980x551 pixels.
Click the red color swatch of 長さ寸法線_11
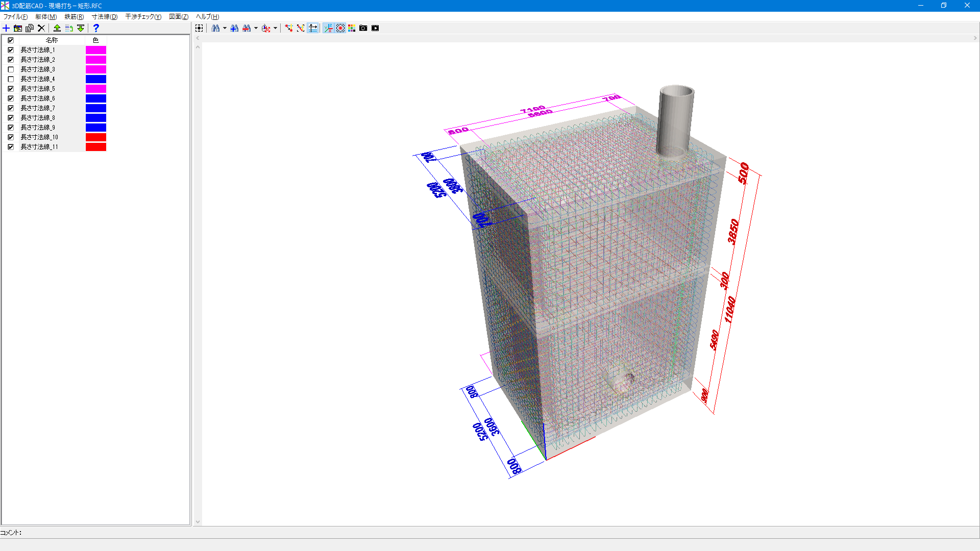[96, 147]
